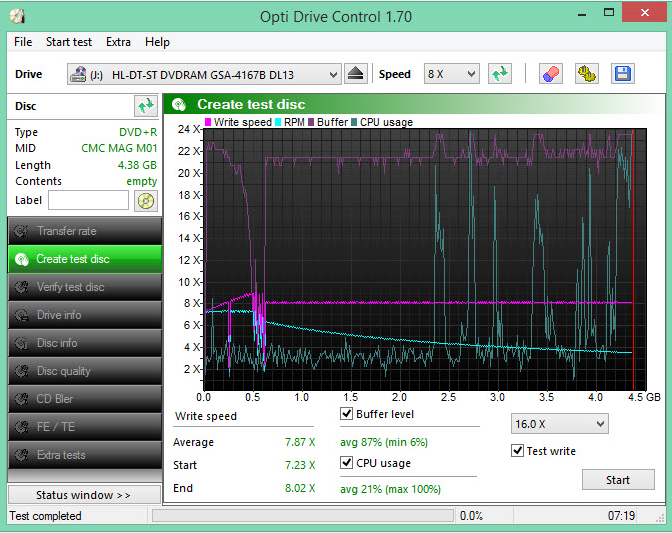
Task: Uncheck the Test write checkbox
Action: [x=517, y=451]
